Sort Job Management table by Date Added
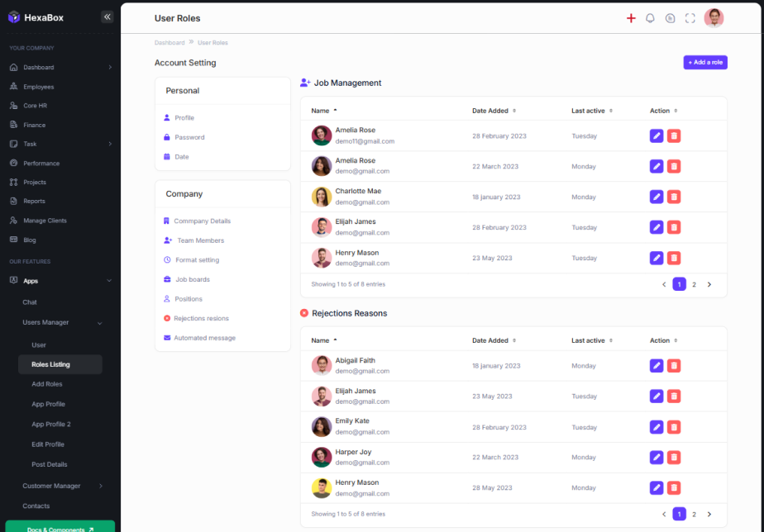 [494, 111]
